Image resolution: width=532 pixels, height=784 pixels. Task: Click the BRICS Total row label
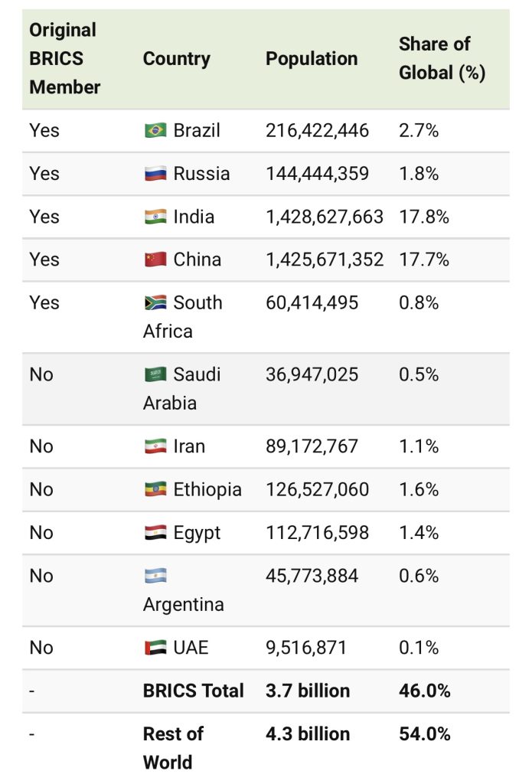pos(193,691)
